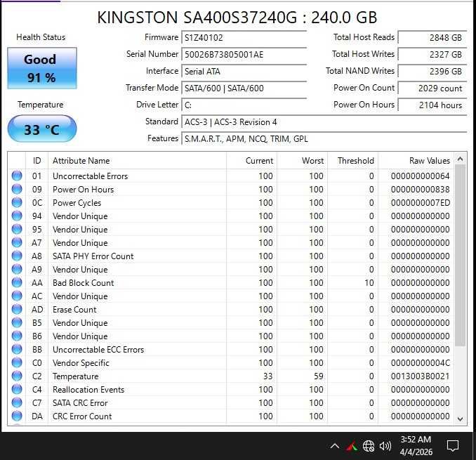Click the Power On Hours value 2104 hours
Image resolution: width=476 pixels, height=460 pixels.
(432, 105)
